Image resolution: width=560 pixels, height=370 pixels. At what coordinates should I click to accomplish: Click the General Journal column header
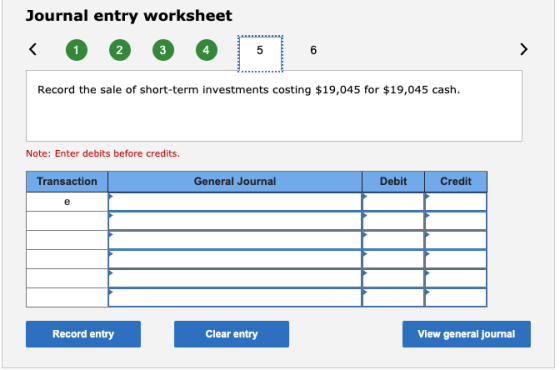[x=235, y=181]
